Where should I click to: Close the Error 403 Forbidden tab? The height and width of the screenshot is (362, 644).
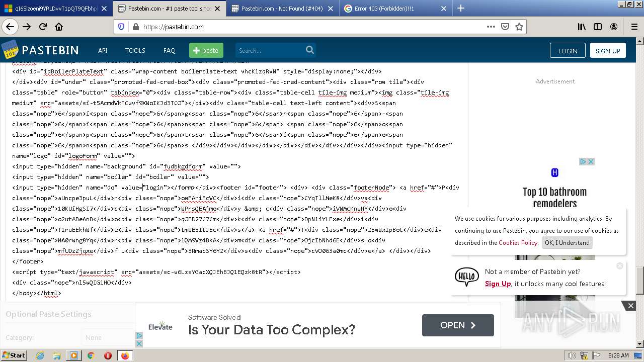[444, 8]
